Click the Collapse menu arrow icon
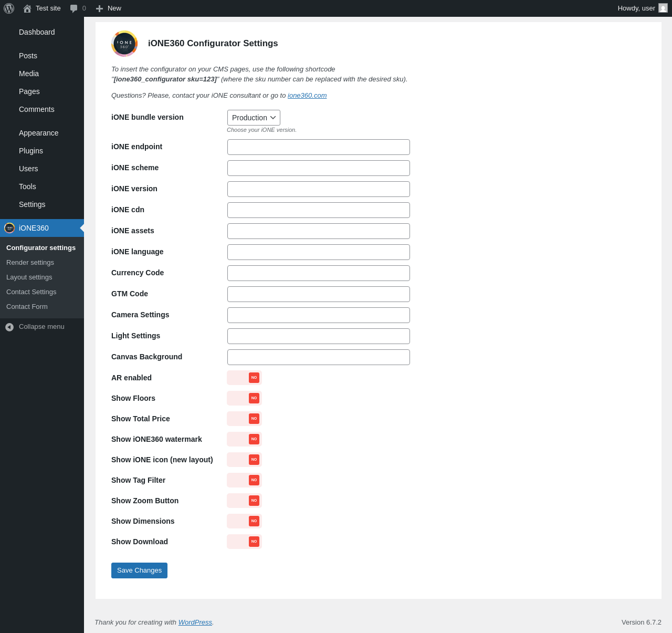 point(9,327)
